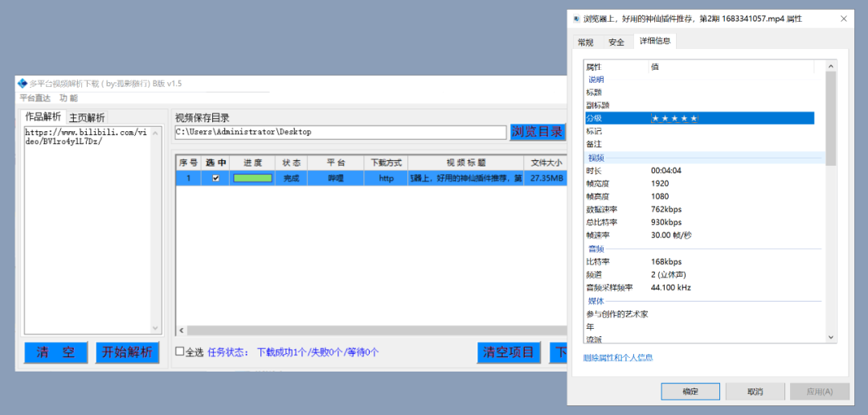Select the 频道 row showing 2 (立体声)
868x415 pixels.
coord(699,275)
